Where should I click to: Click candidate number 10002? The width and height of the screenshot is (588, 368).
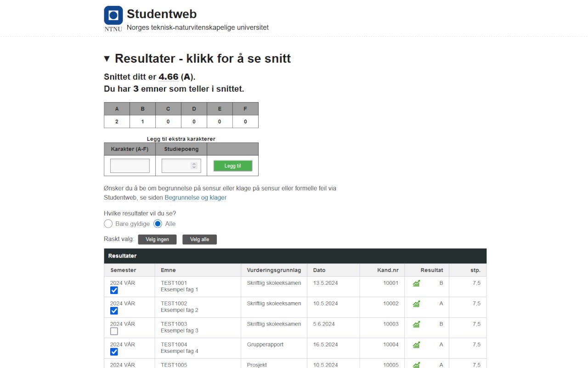[x=391, y=304]
